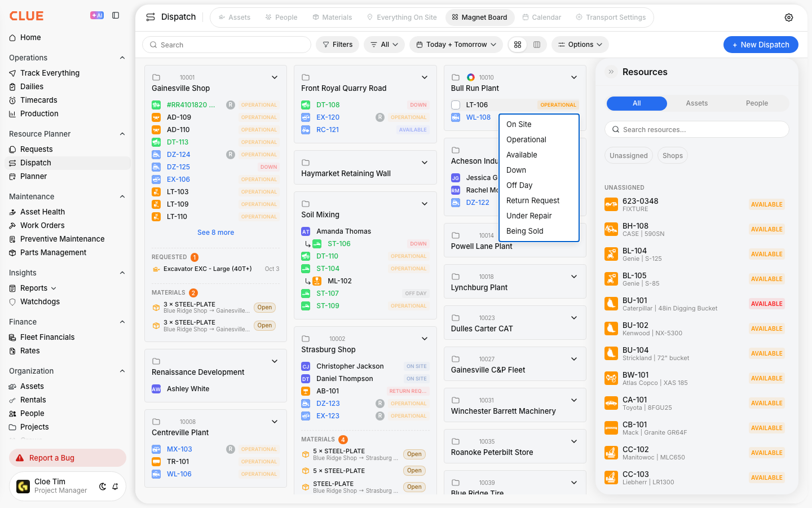Click the DT-108 dump truck icon

point(306,105)
